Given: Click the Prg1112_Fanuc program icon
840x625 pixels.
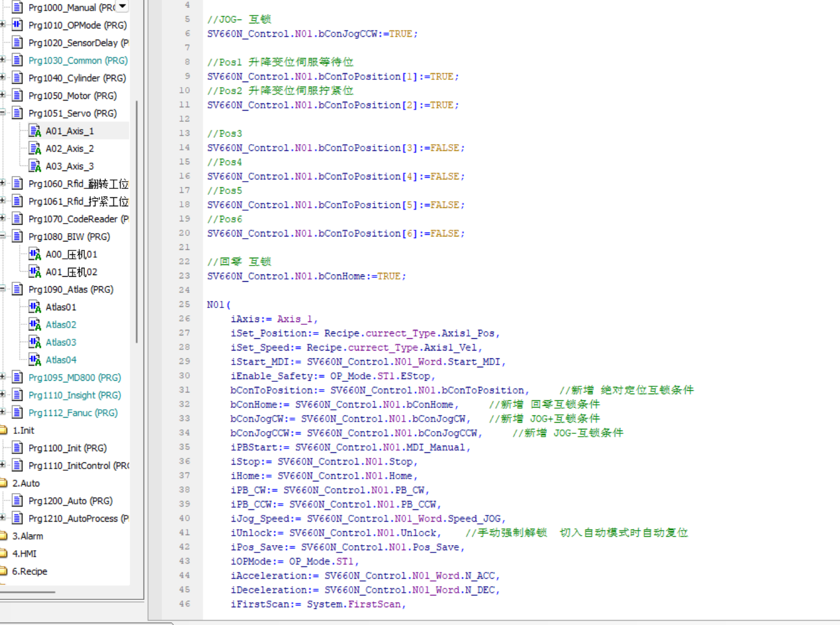Looking at the screenshot, I should (x=17, y=413).
